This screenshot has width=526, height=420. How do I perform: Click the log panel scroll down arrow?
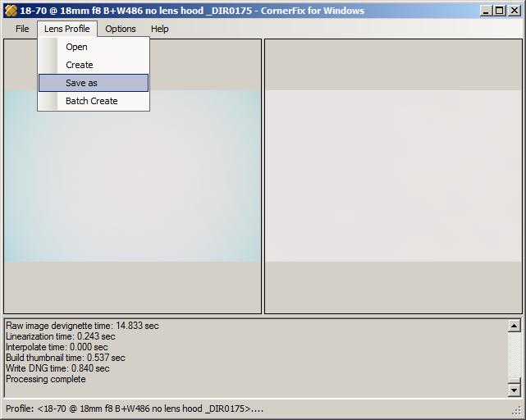click(515, 390)
